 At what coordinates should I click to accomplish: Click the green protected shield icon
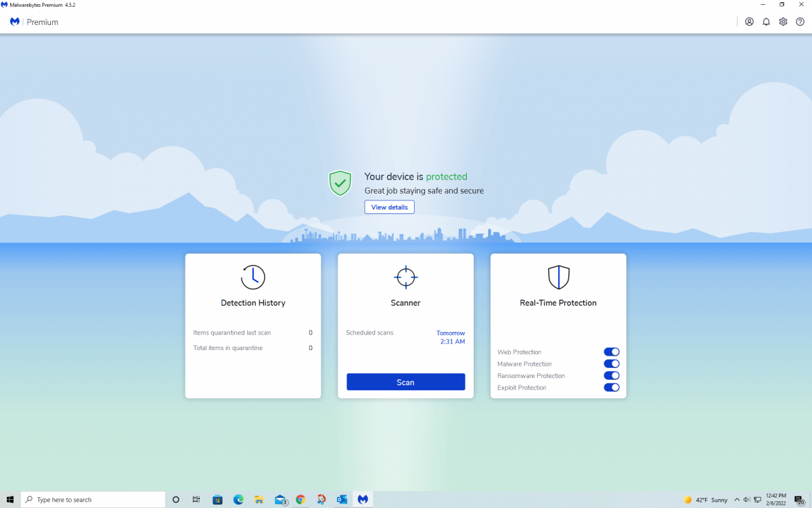tap(340, 183)
